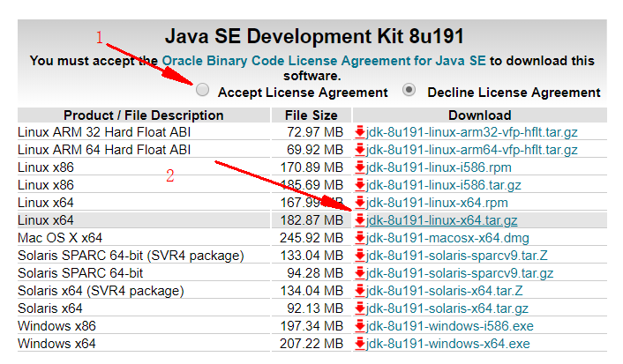Click the Mac OS X x64 row label
623x364 pixels.
coord(60,238)
